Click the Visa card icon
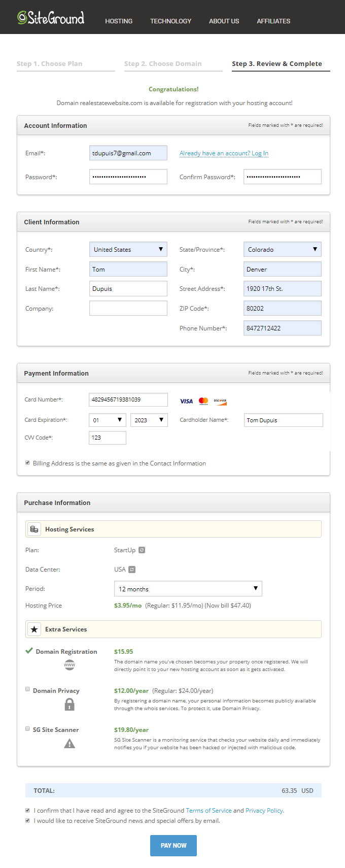Viewport: 345px width, 868px height. click(x=186, y=401)
